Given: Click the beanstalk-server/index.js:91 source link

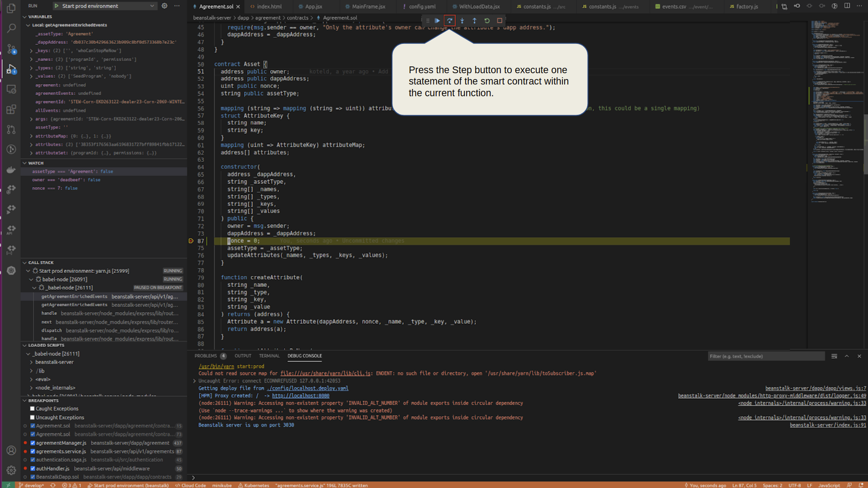Looking at the screenshot, I should pyautogui.click(x=828, y=425).
